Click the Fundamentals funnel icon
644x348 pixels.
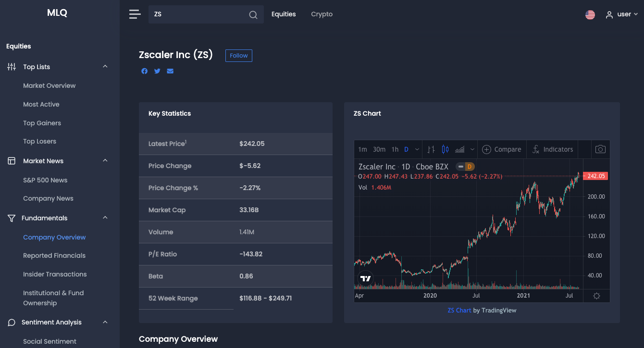12,218
